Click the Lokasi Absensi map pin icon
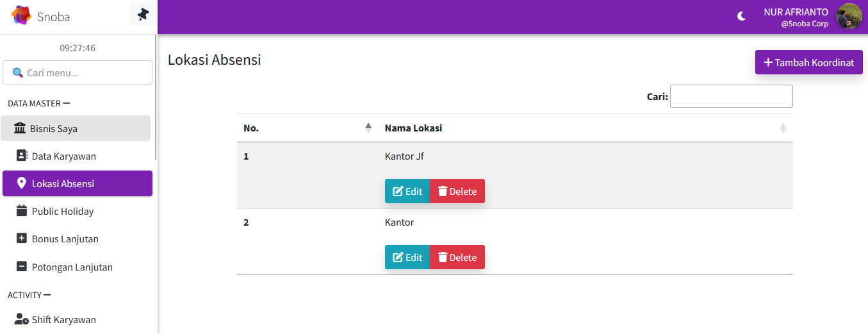The height and width of the screenshot is (334, 868). click(21, 183)
